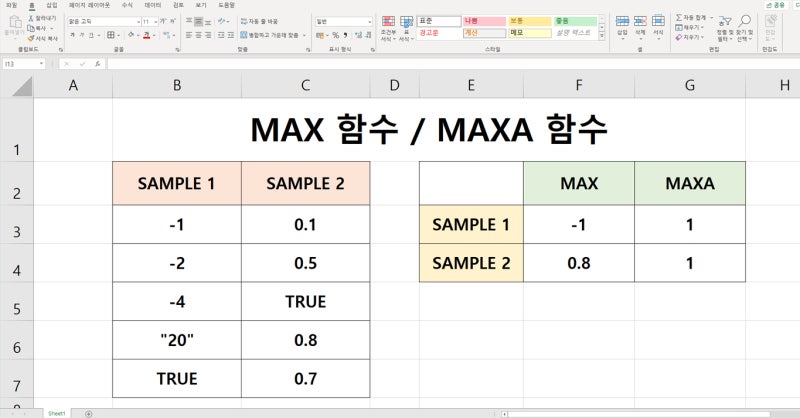The height and width of the screenshot is (418, 800).
Task: Click the new sheet plus icon
Action: [88, 413]
